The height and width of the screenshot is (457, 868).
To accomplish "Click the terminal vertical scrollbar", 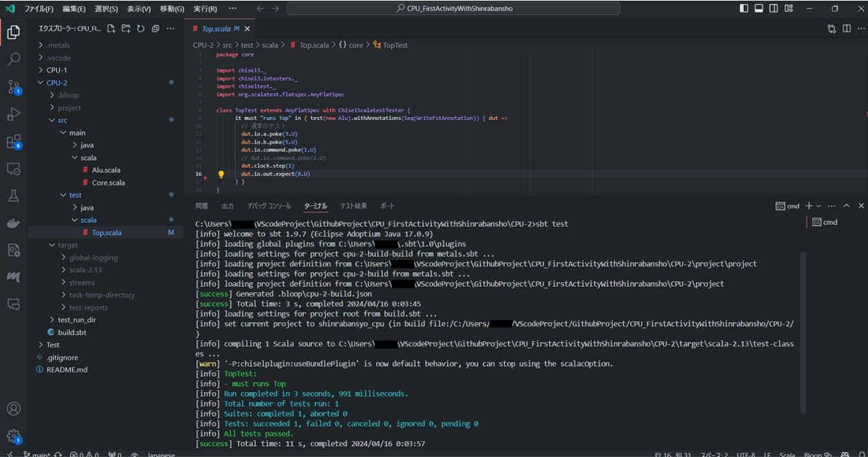I will 802,331.
